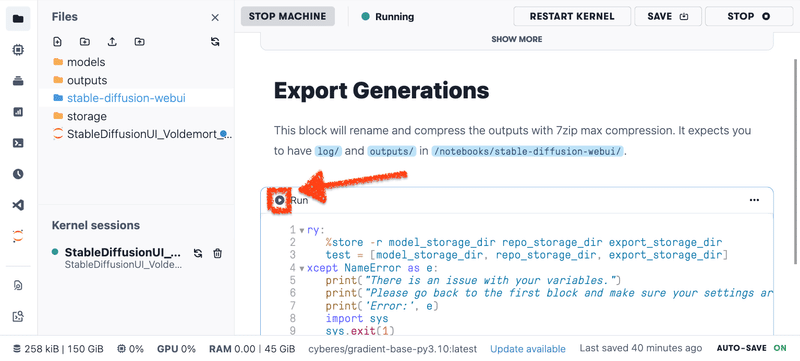Refresh the Files panel listing
This screenshot has height=361, width=800.
tap(215, 42)
